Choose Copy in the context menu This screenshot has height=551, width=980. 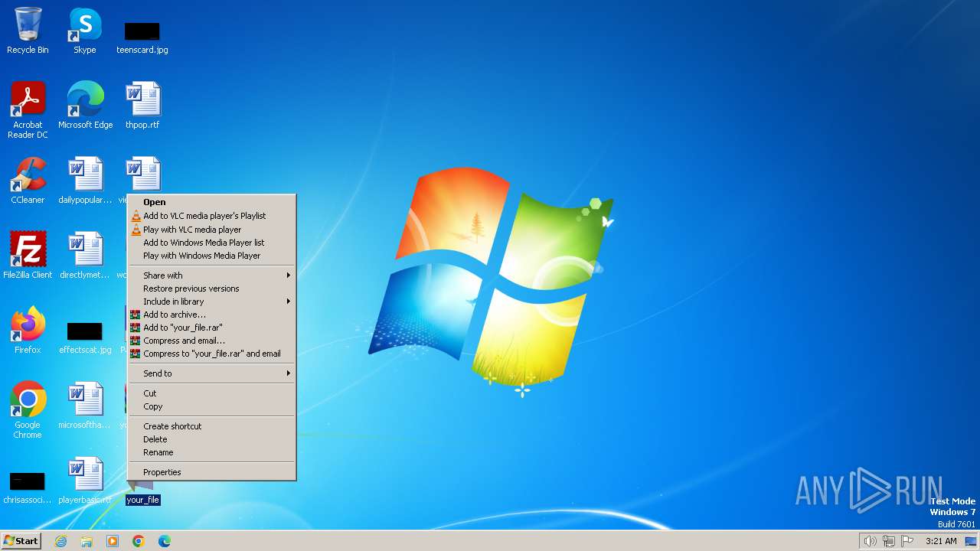(x=211, y=406)
